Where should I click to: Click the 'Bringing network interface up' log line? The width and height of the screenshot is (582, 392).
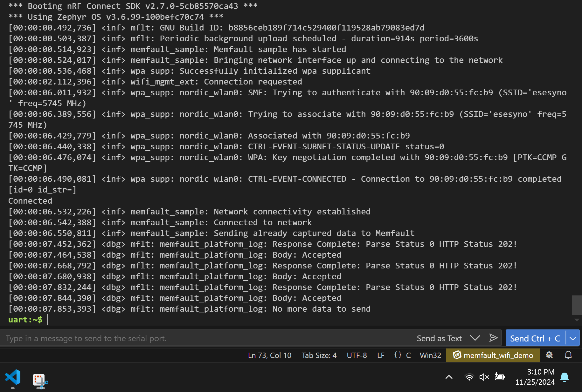(255, 60)
